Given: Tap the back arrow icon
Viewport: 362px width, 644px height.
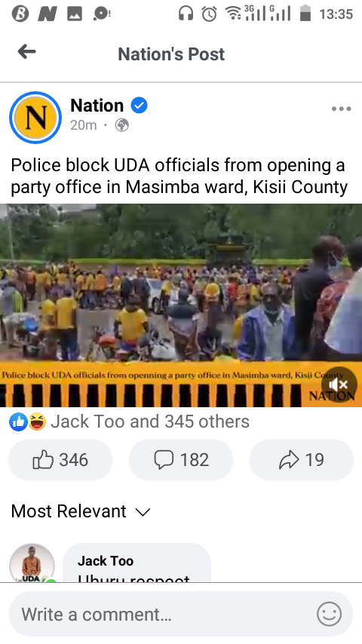Looking at the screenshot, I should pyautogui.click(x=27, y=52).
